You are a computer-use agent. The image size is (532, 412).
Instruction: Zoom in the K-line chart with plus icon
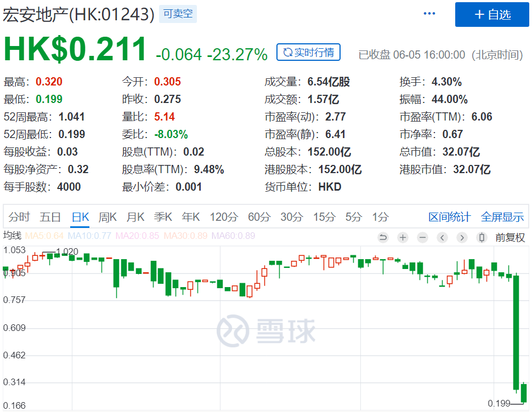coord(403,237)
